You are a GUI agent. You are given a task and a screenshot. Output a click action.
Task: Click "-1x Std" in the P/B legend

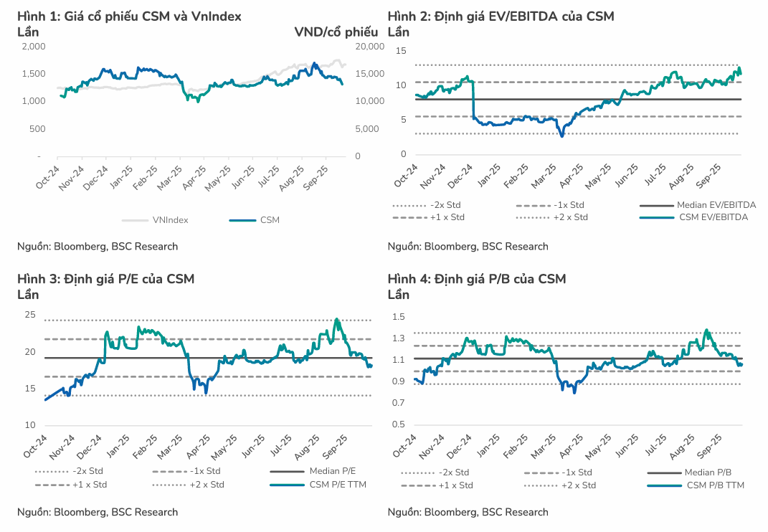pyautogui.click(x=574, y=472)
